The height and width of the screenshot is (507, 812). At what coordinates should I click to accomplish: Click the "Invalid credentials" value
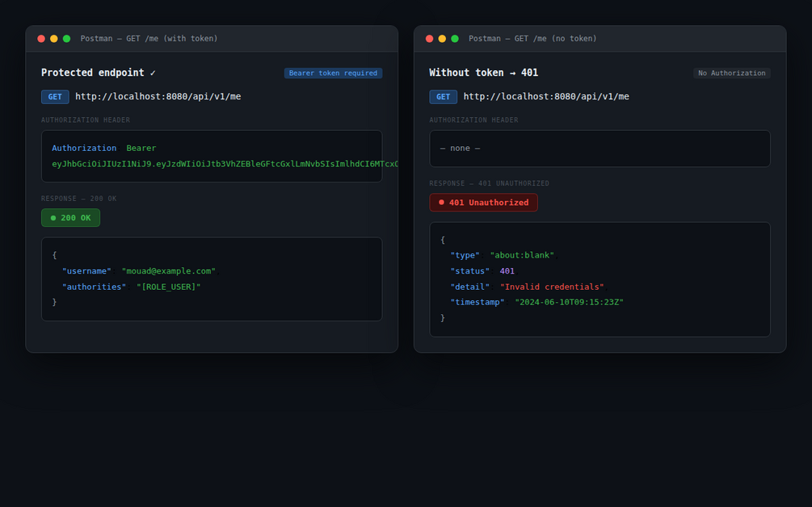(552, 287)
